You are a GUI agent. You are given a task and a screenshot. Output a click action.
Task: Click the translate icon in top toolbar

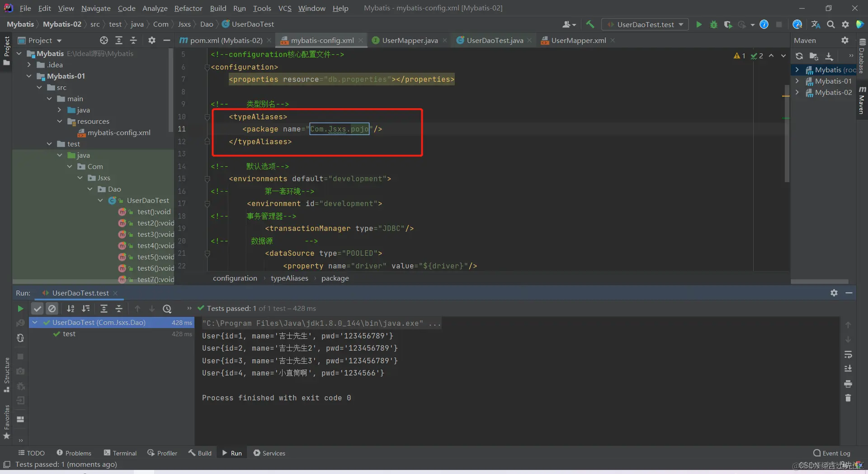[816, 24]
